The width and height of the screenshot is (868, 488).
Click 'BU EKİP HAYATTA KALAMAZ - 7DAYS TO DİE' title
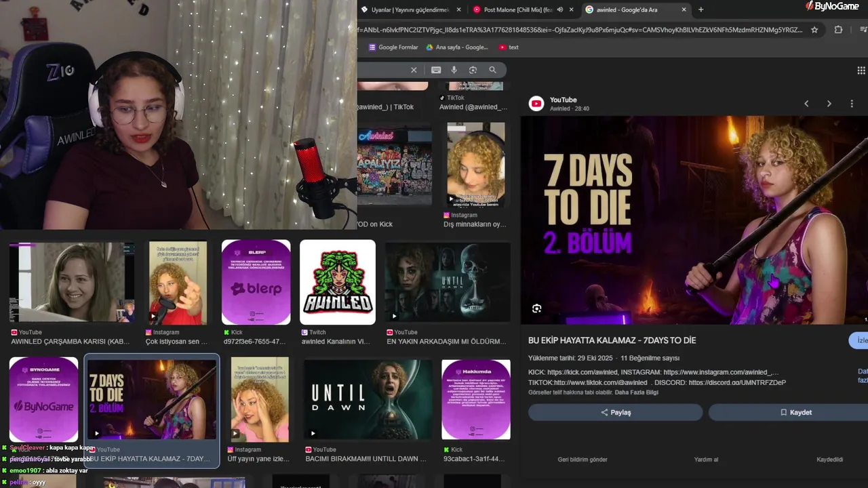tap(612, 340)
